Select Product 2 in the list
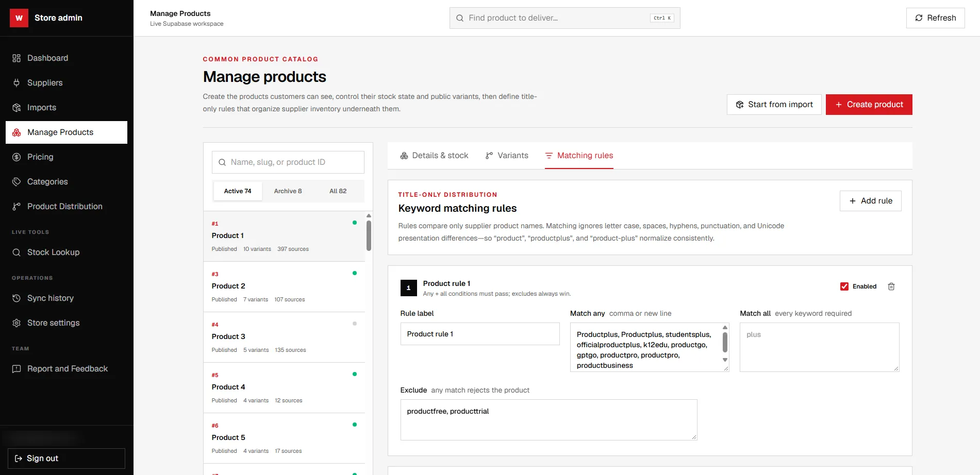 [284, 287]
